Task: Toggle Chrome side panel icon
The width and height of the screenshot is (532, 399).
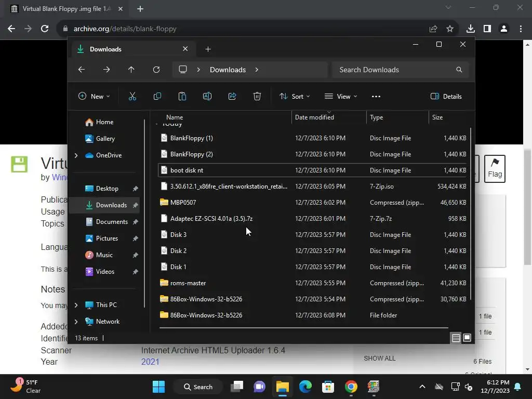Action: click(x=487, y=29)
